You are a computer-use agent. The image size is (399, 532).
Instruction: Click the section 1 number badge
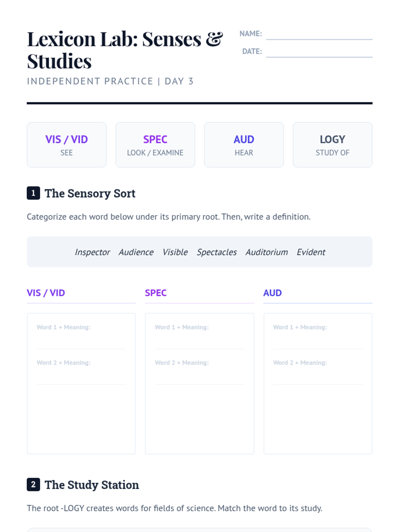click(x=33, y=193)
